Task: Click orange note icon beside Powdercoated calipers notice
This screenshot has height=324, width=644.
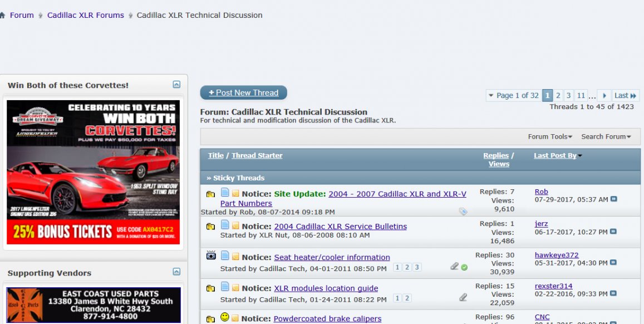Action: pyautogui.click(x=235, y=318)
